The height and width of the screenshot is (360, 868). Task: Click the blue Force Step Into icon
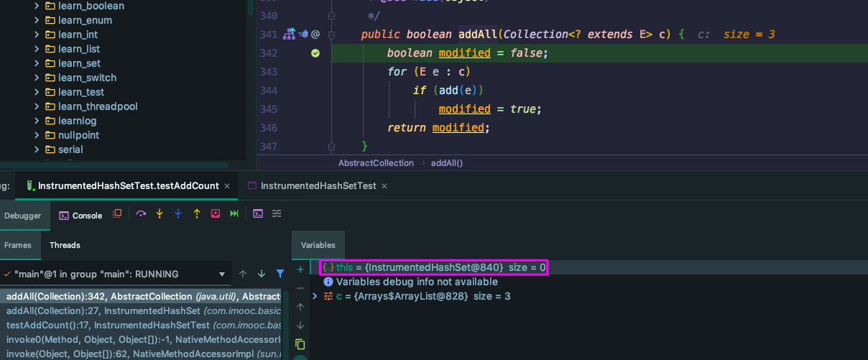tap(178, 214)
